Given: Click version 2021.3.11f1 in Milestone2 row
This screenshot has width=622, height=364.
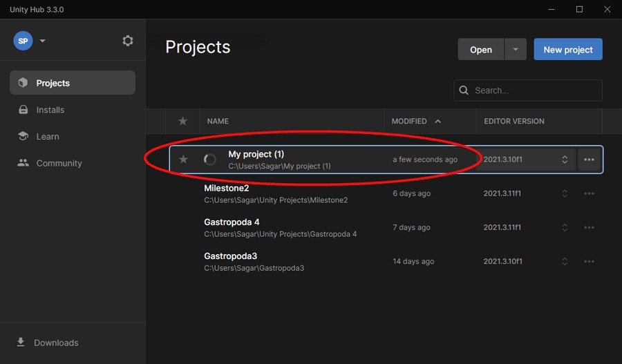Looking at the screenshot, I should [x=502, y=193].
